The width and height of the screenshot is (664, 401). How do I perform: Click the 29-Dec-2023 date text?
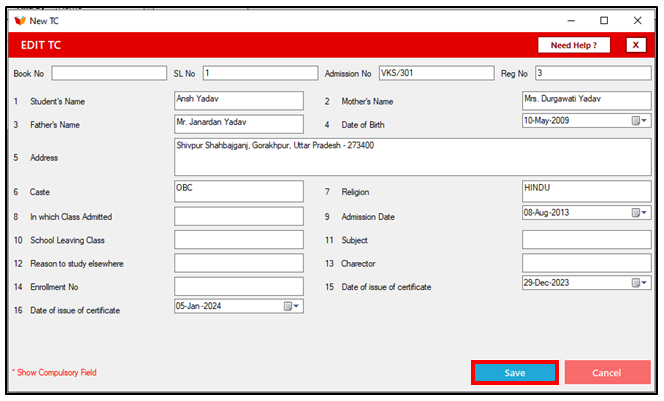(546, 283)
